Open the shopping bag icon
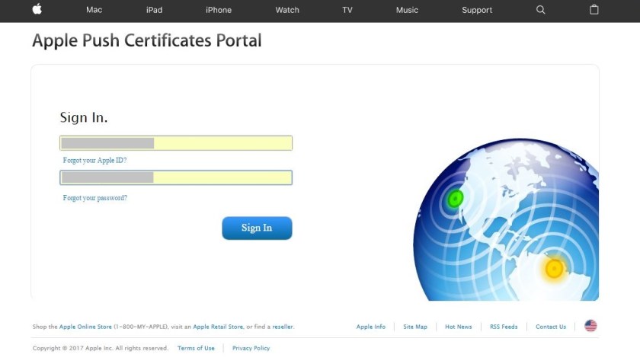 click(x=594, y=9)
